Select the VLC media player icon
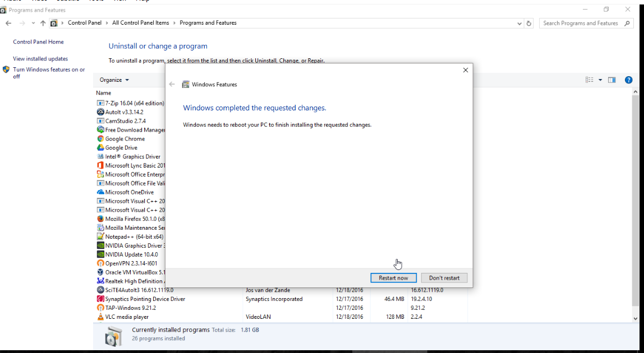Viewport: 644px width, 353px height. coord(100,317)
